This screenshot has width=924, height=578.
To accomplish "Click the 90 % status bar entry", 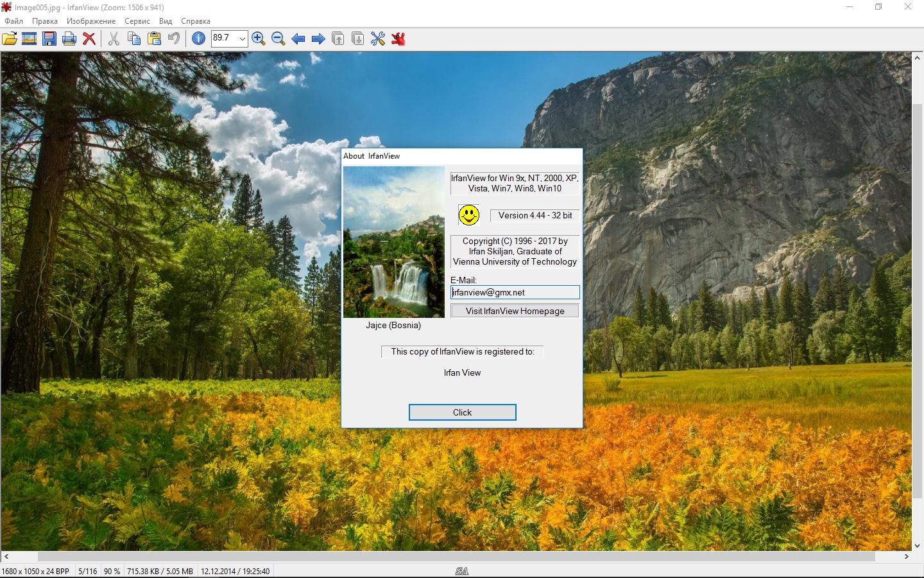I will pyautogui.click(x=112, y=571).
